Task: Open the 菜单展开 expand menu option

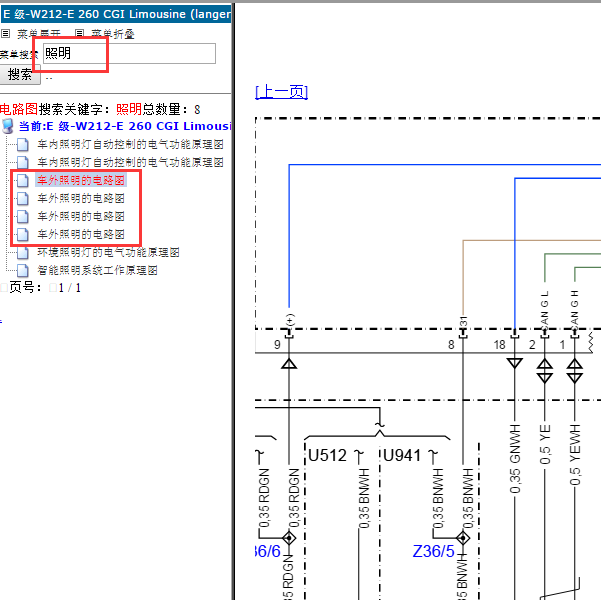Action: 38,34
